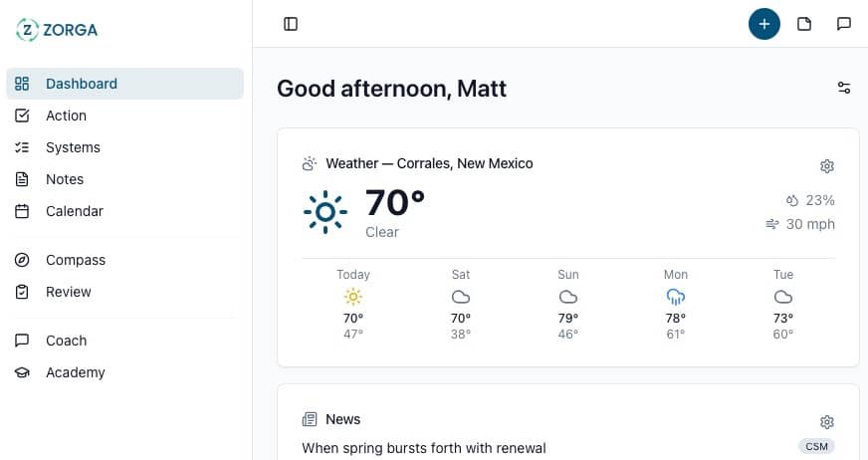Open Weather widget settings gear
Image resolution: width=868 pixels, height=460 pixels.
[x=826, y=166]
